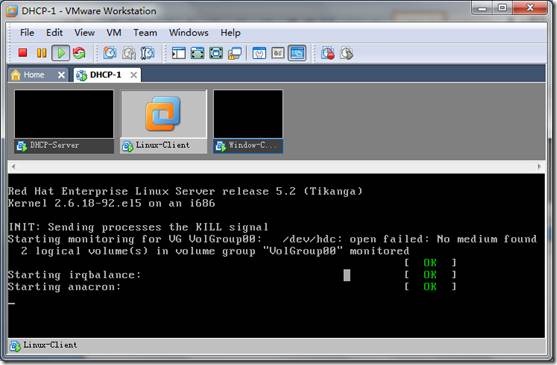Click the left arrow of thumbnail scrollbar
557x365 pixels.
tap(13, 166)
